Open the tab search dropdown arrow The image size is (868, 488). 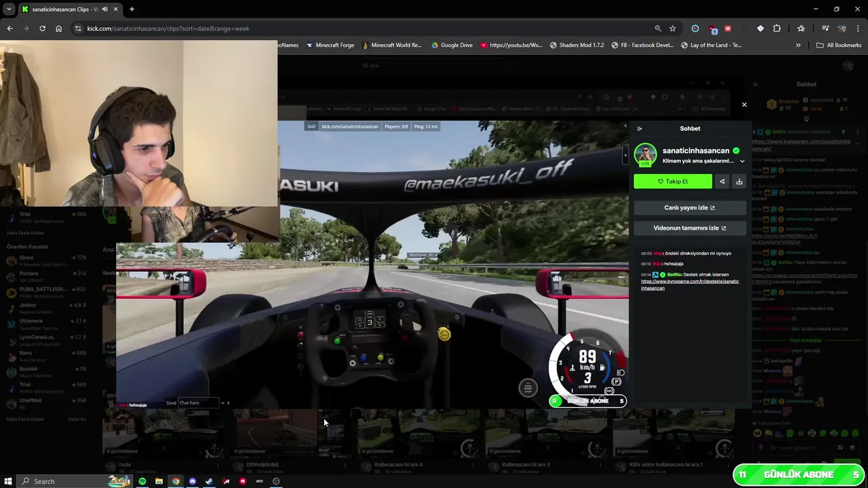tap(9, 9)
